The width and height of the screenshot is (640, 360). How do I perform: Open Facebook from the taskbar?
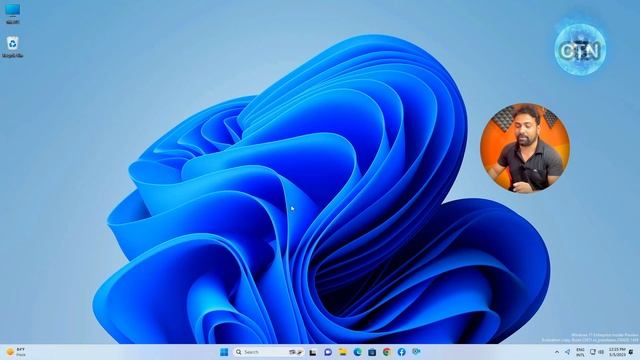click(x=401, y=352)
